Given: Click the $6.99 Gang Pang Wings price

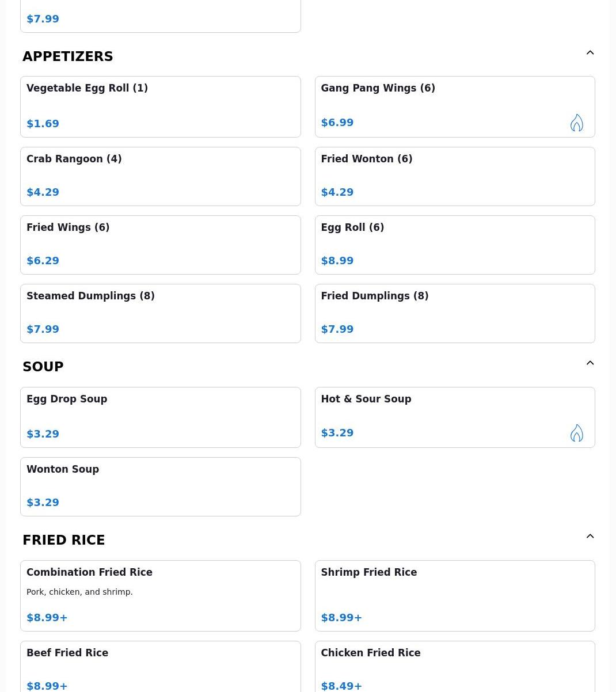Looking at the screenshot, I should coord(337,123).
